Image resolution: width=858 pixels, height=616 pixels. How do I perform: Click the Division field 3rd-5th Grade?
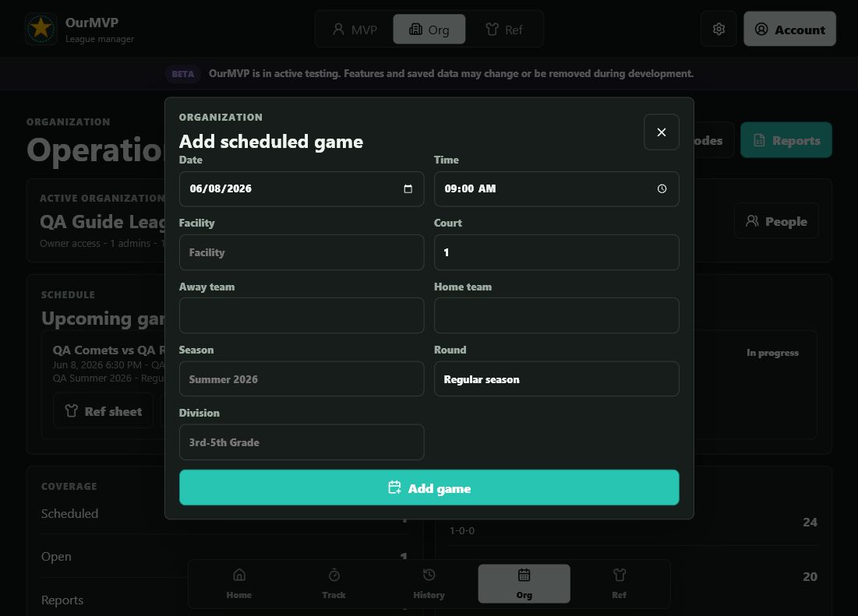[301, 442]
